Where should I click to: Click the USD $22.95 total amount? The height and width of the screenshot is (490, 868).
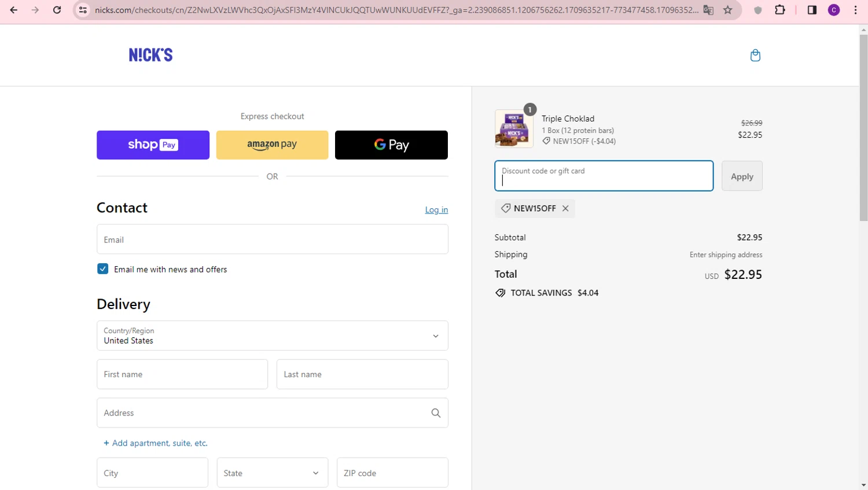[x=733, y=275]
